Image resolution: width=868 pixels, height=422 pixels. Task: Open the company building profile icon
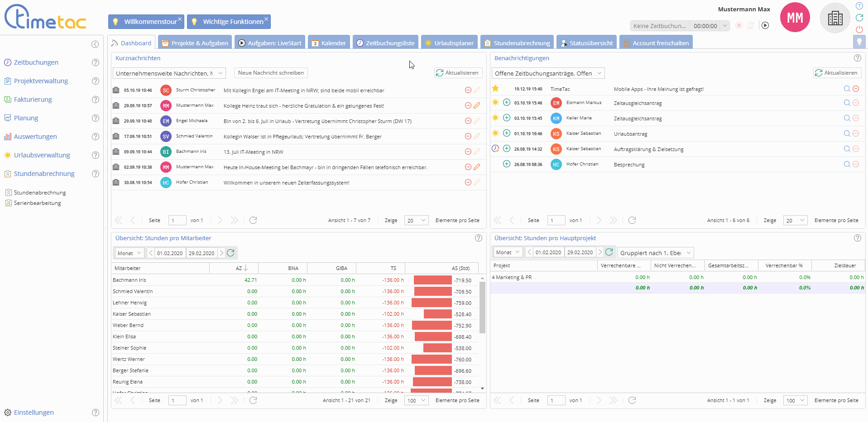835,18
